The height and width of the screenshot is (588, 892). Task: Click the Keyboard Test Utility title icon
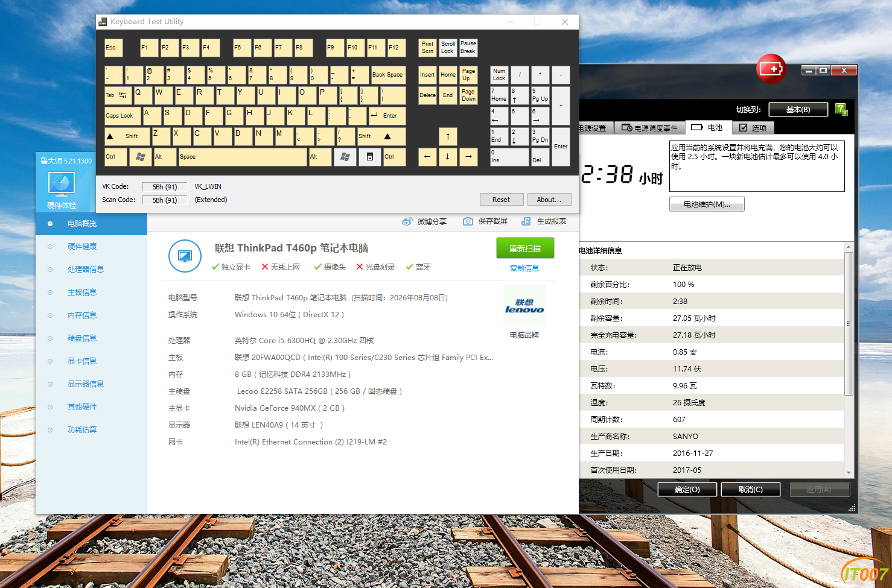103,22
